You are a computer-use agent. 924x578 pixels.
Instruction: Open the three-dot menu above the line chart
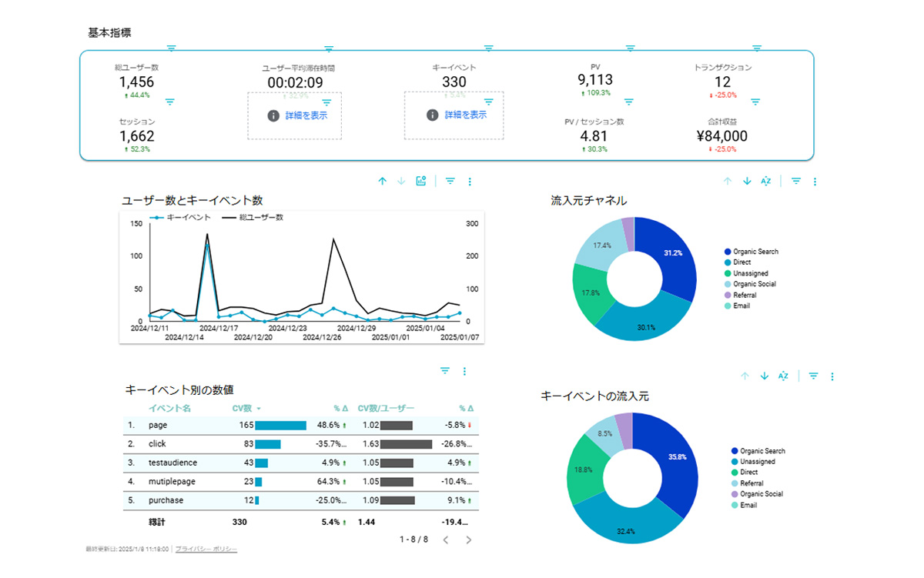coord(470,182)
